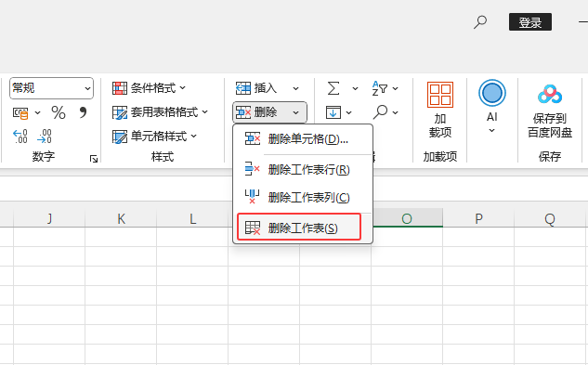This screenshot has height=365, width=588.
Task: Choose 删除单元格(D)... menu entry
Action: (x=303, y=138)
